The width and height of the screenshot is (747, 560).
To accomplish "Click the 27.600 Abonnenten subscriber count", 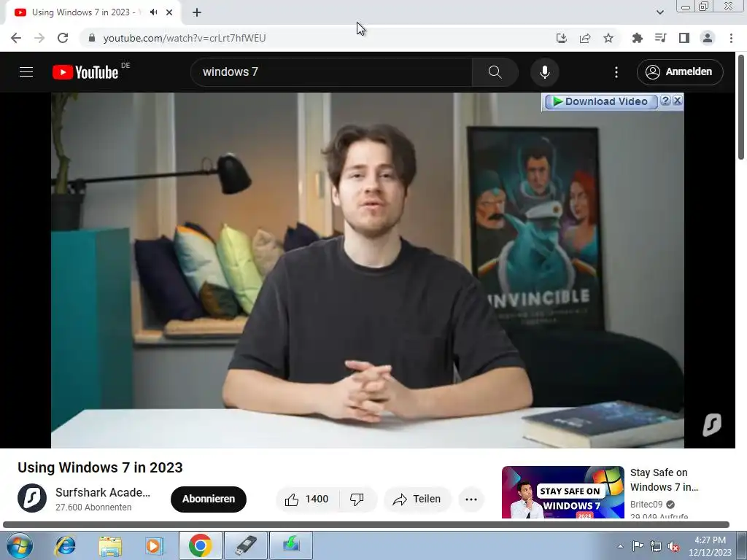I will pos(93,507).
